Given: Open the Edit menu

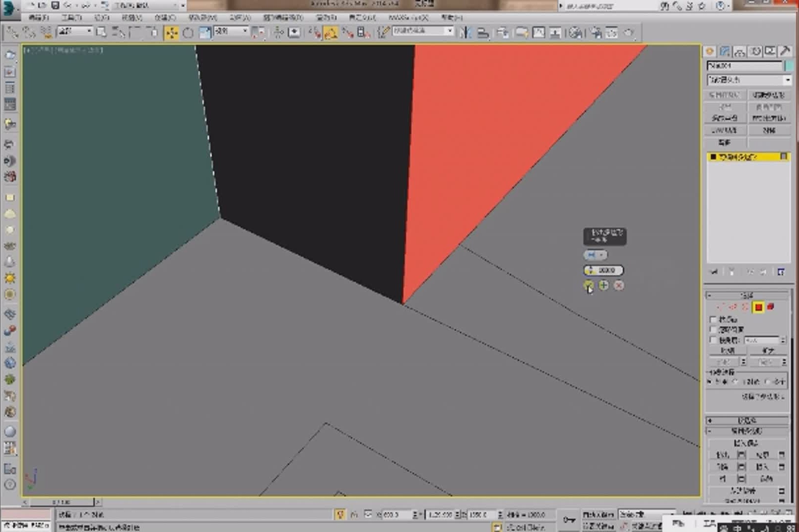Looking at the screenshot, I should point(38,17).
